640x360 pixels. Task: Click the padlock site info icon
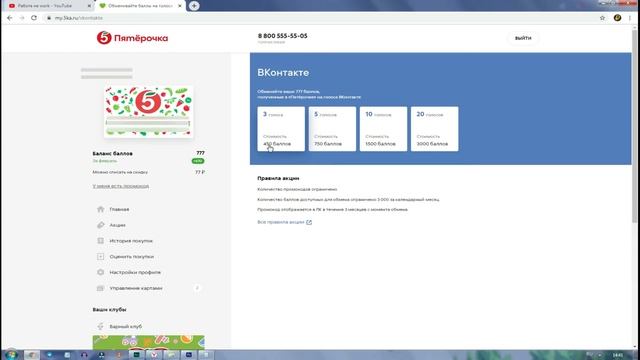49,18
